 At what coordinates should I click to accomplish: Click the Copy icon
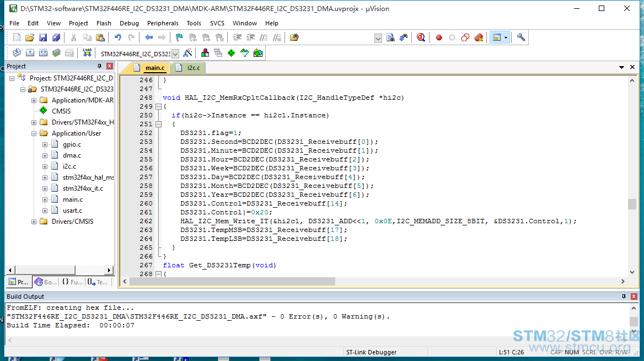[x=87, y=37]
